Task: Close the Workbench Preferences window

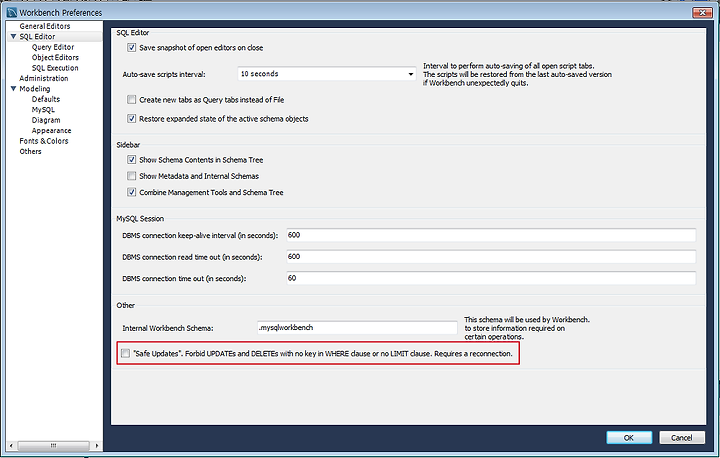Action: pyautogui.click(x=702, y=12)
